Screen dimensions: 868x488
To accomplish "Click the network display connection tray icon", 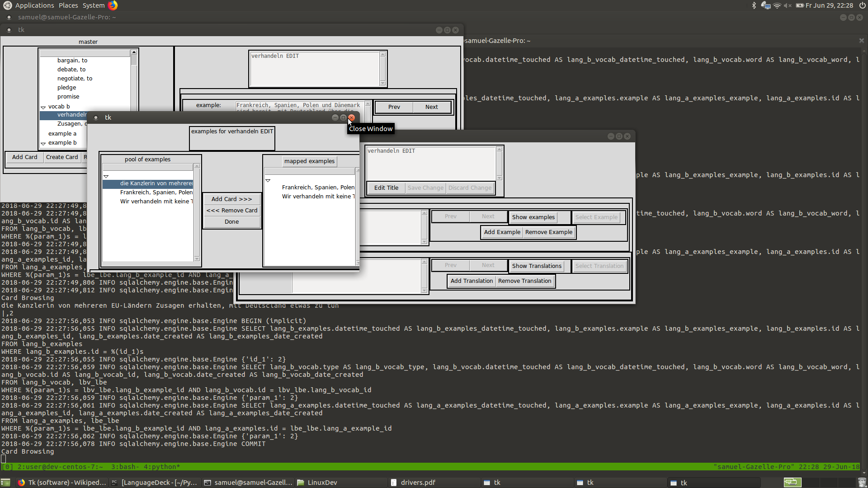I will tap(765, 5).
